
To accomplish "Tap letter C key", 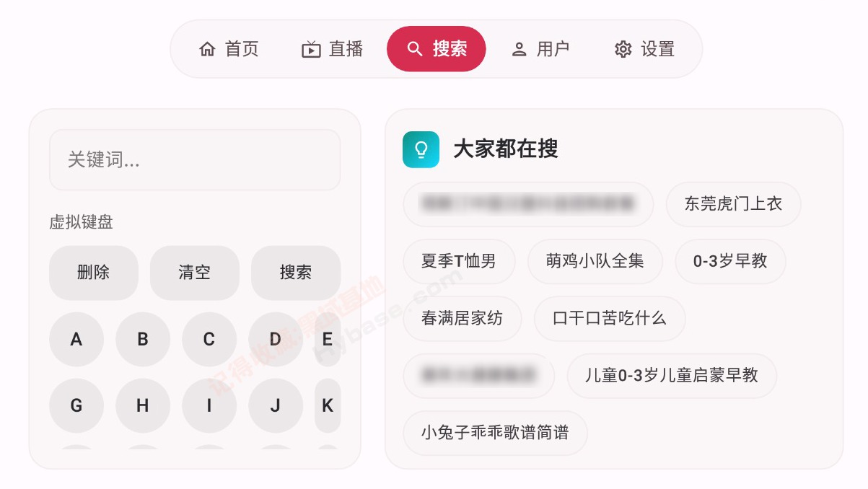I will [209, 339].
